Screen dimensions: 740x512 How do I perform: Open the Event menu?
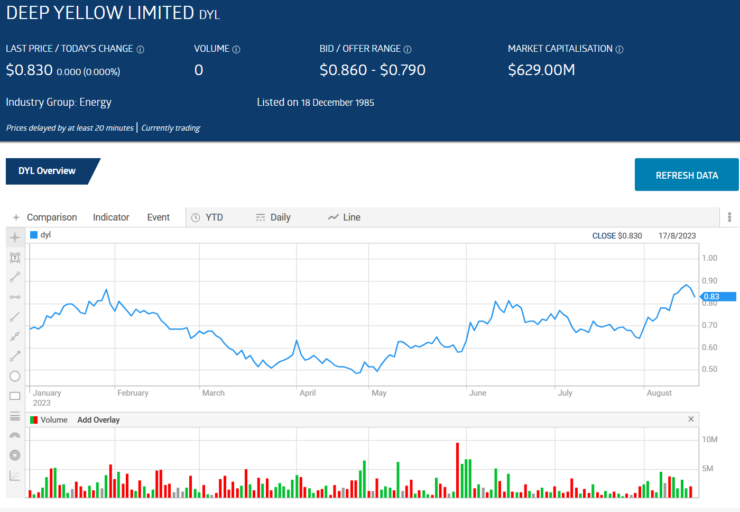[x=158, y=218]
